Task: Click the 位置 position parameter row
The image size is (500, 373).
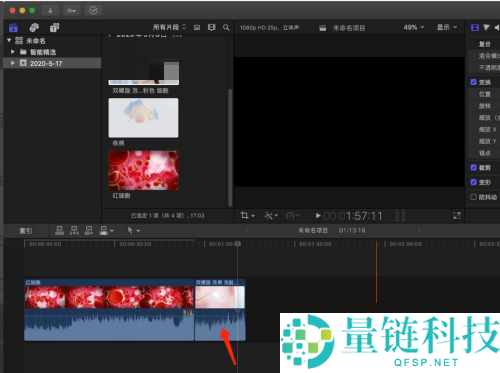Action: point(484,94)
